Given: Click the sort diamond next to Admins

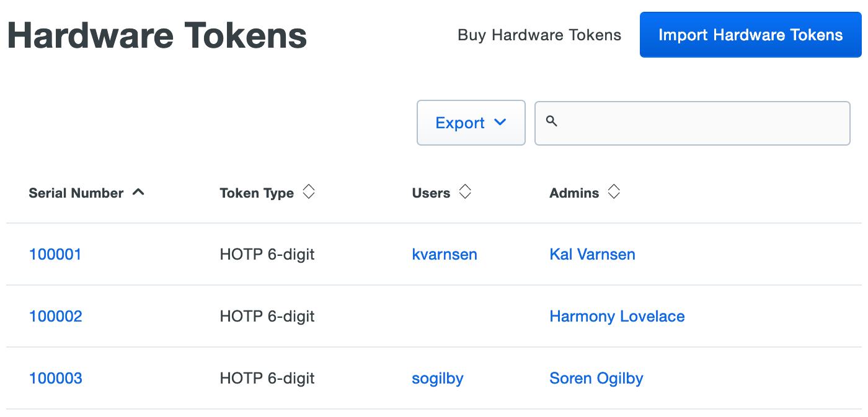Looking at the screenshot, I should point(613,191).
